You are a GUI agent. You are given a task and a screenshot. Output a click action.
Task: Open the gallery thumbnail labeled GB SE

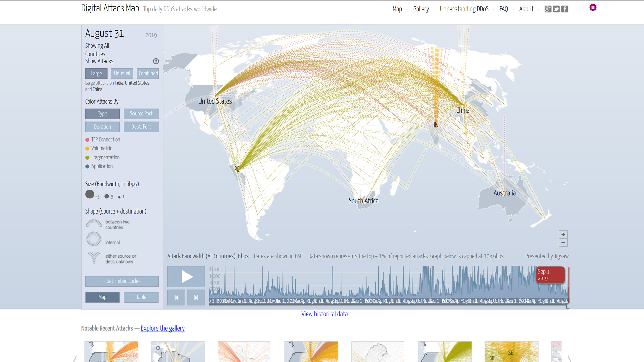tap(512, 352)
